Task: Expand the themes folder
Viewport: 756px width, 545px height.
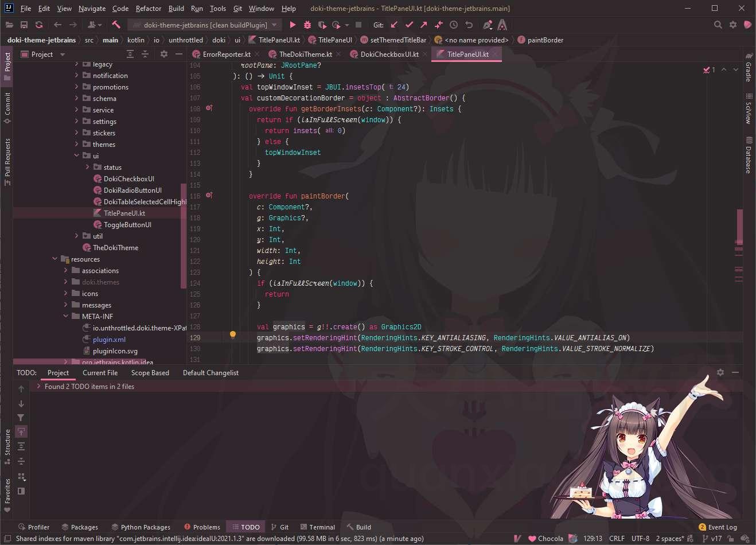Action: (x=77, y=144)
